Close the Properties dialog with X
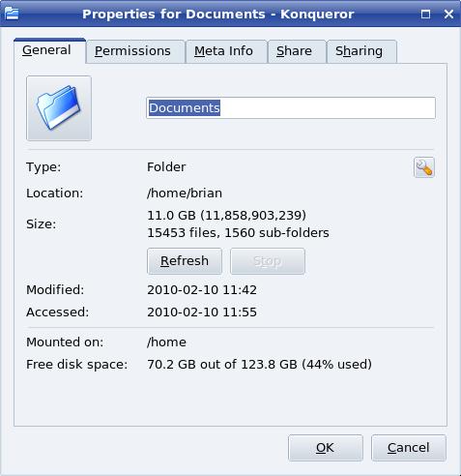The width and height of the screenshot is (461, 476). [448, 14]
